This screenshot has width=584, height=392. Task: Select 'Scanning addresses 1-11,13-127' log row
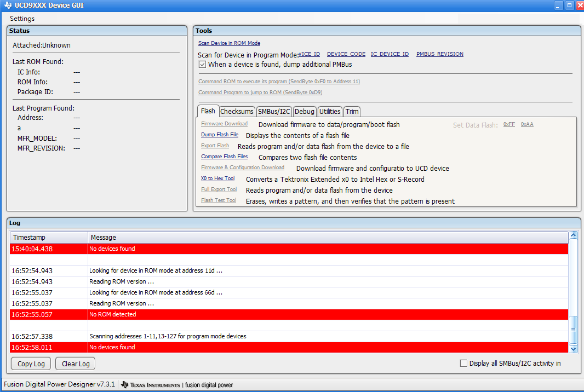pos(289,337)
